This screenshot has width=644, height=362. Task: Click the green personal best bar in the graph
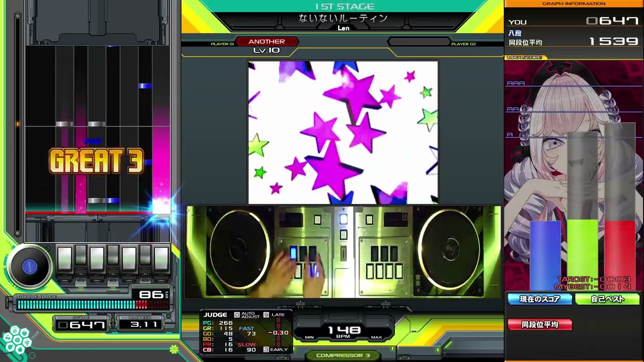click(x=583, y=255)
